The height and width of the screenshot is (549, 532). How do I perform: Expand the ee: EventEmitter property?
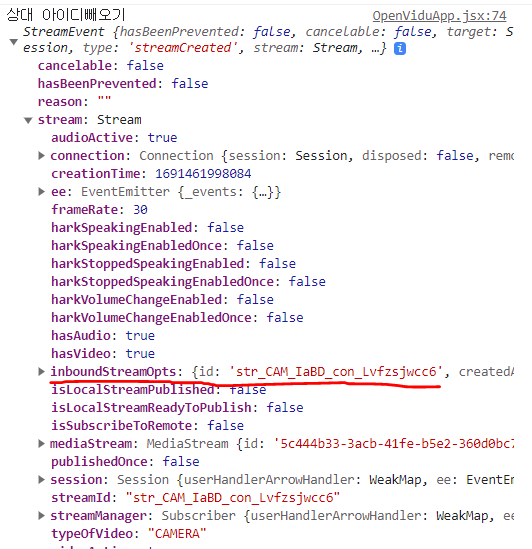[x=41, y=192]
